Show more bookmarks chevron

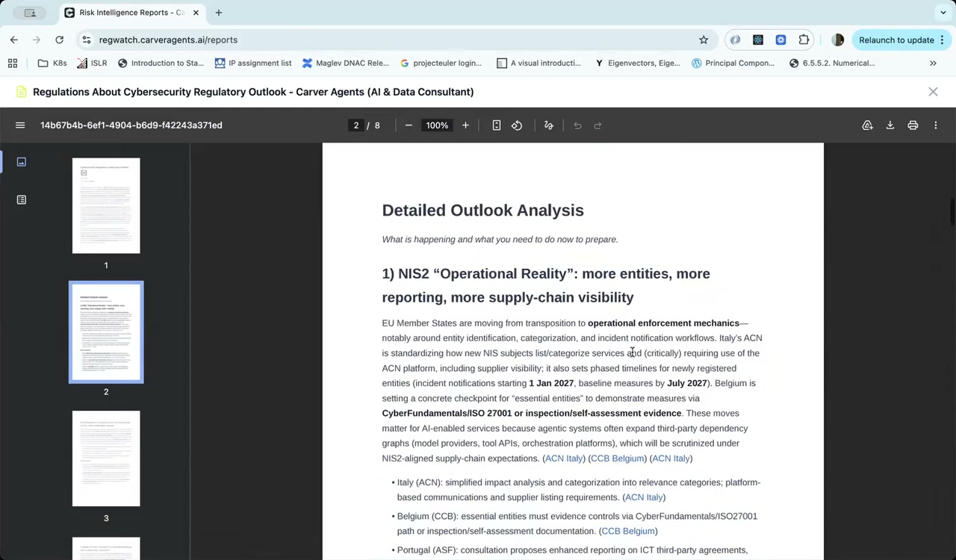933,63
